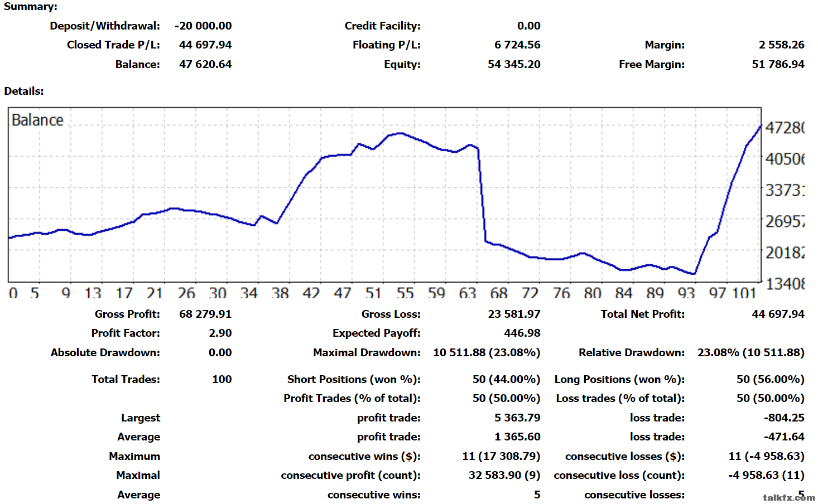This screenshot has height=504, width=818.
Task: Select Total Net Profit value 44 697.94
Action: click(778, 314)
